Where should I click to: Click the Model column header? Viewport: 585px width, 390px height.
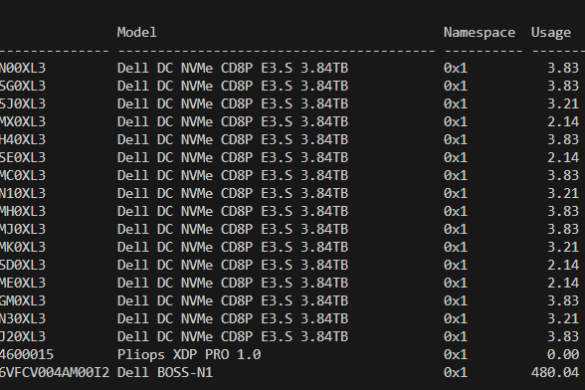137,32
